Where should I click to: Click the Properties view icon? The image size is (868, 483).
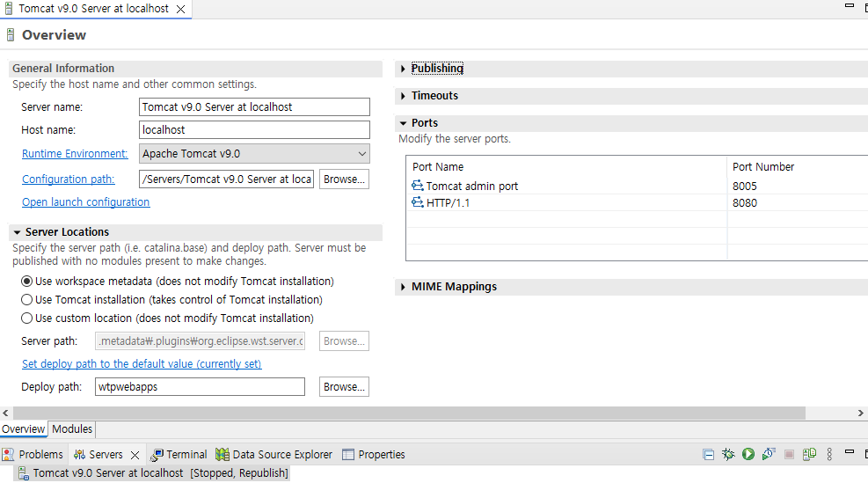point(348,455)
